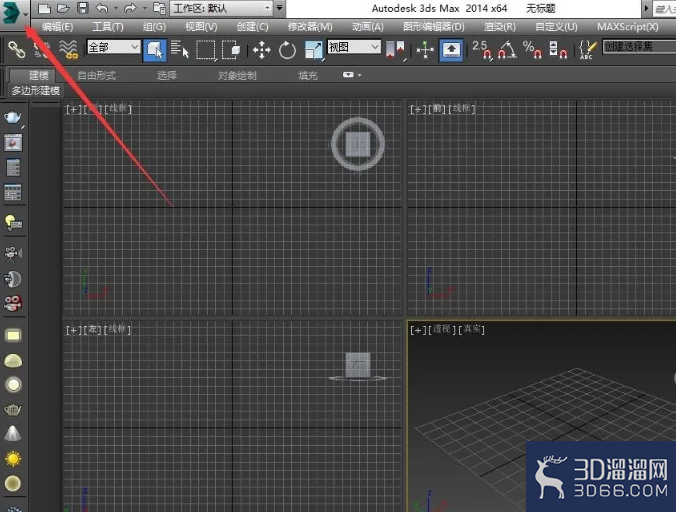Screen dimensions: 676x512
Task: Click the New Scene icon
Action: click(44, 8)
